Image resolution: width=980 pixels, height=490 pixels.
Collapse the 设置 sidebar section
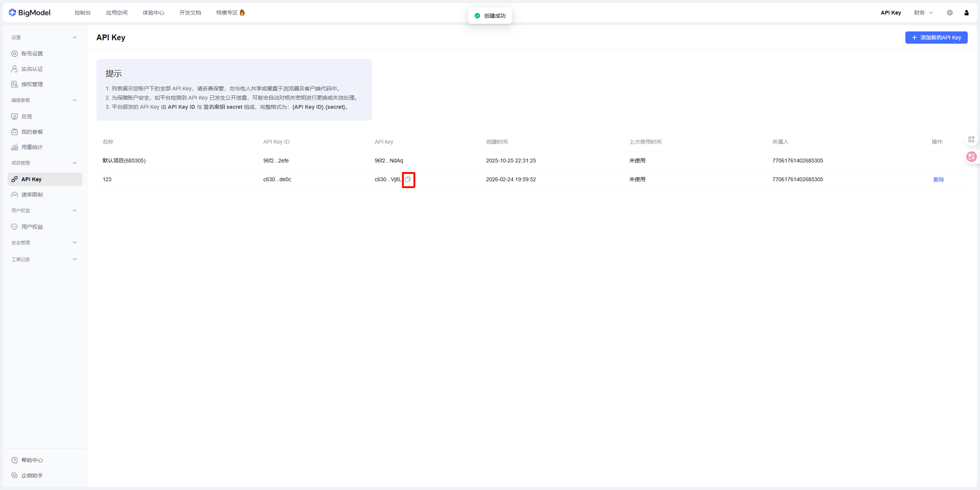pos(75,38)
